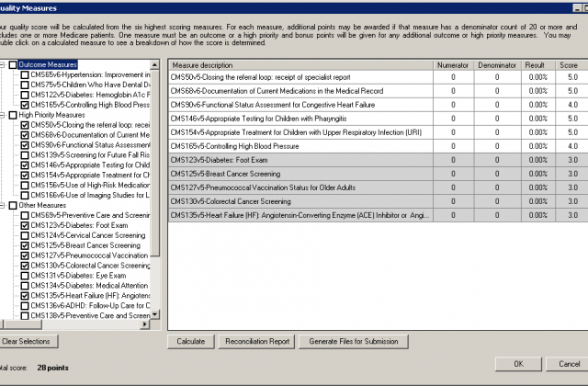Collapse the Outcome Measures tree node
This screenshot has height=386, width=588.
coord(2,65)
